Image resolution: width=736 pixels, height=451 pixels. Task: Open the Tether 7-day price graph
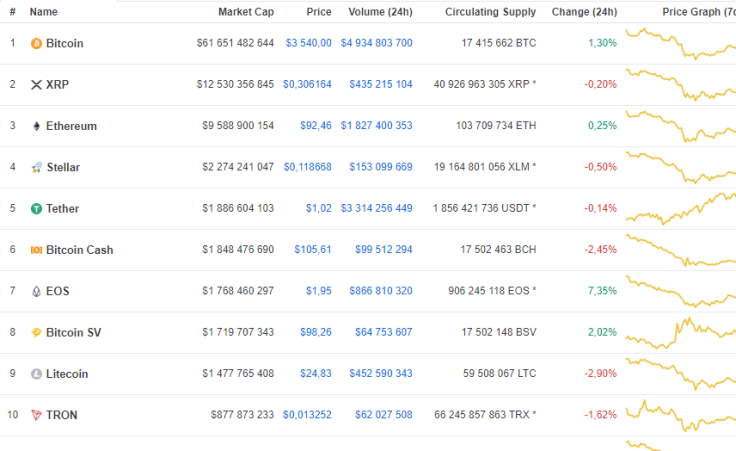tap(681, 209)
